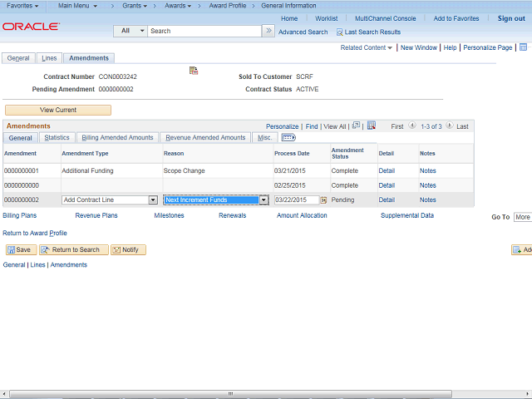The height and width of the screenshot is (399, 532).
Task: Click the Notify button
Action: coord(128,249)
